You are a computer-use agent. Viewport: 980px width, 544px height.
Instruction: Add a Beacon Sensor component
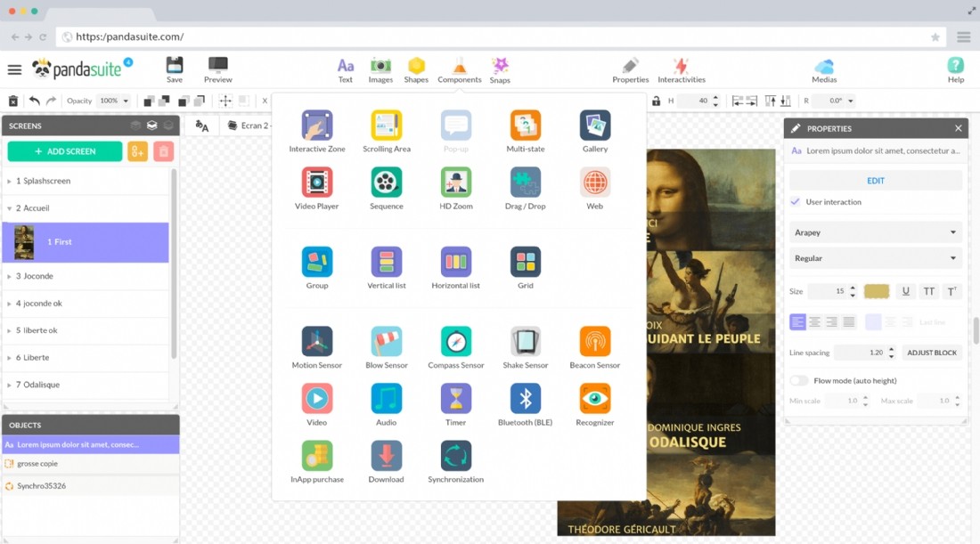coord(594,342)
